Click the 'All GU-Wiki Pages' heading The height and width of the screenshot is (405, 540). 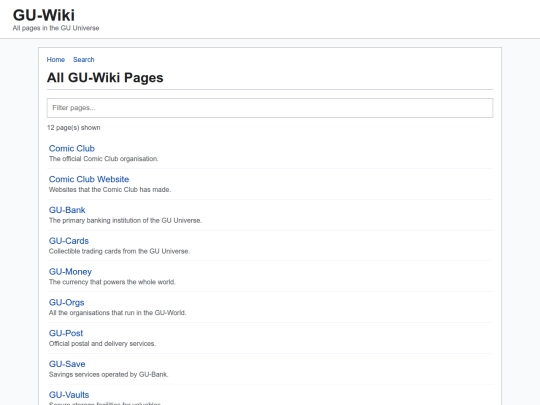(x=105, y=77)
